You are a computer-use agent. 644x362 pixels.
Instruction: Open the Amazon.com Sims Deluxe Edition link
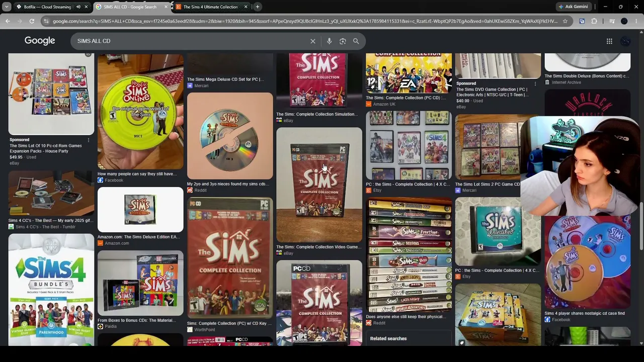pos(138,237)
